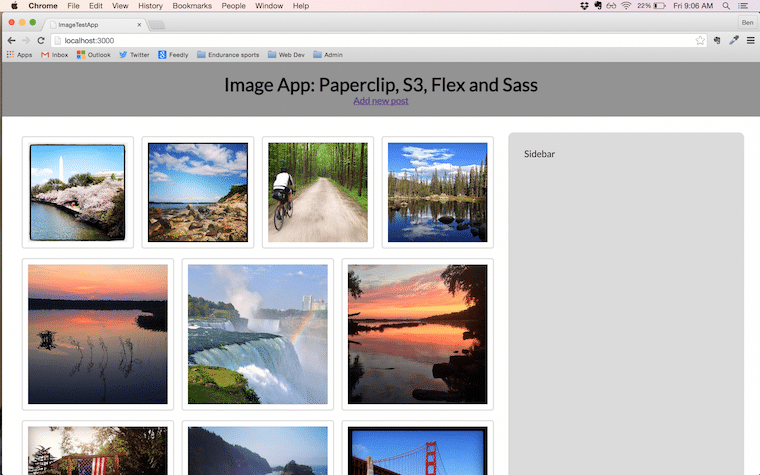Open the Outlook bookmark
Screen dimensions: 760x475
[94, 55]
